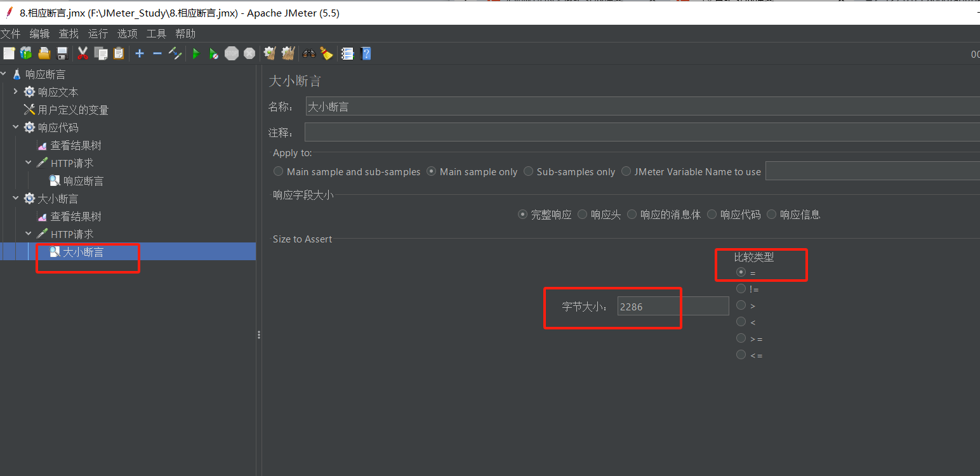Select 用户定义的变量 in the tree

(x=66, y=110)
